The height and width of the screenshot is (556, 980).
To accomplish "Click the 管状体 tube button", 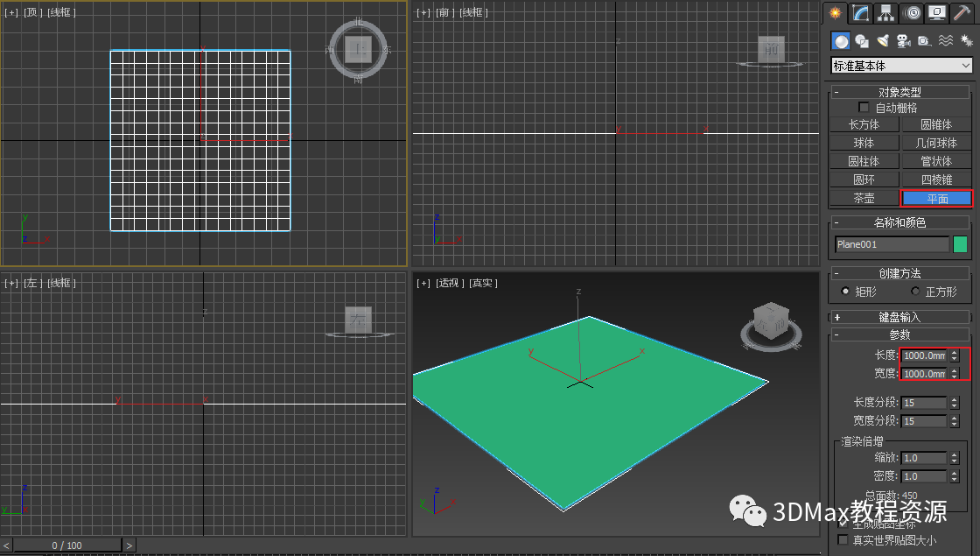I will [936, 161].
